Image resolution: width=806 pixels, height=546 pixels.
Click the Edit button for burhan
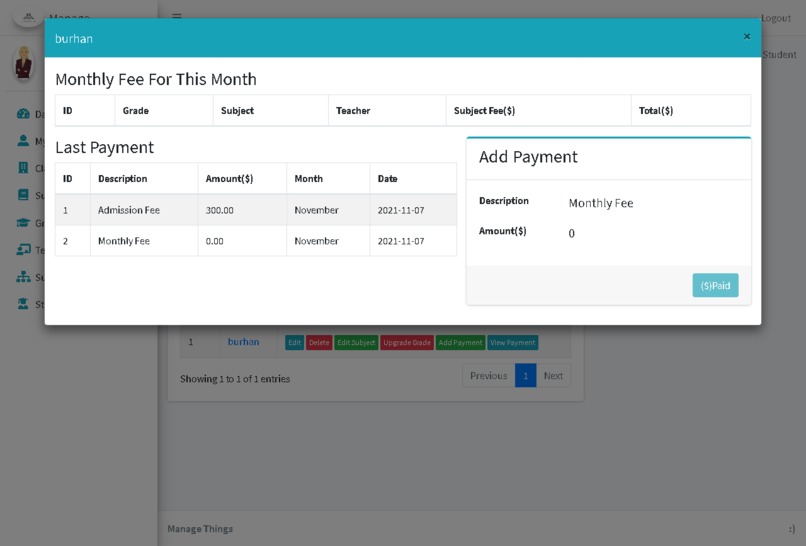pyautogui.click(x=295, y=342)
